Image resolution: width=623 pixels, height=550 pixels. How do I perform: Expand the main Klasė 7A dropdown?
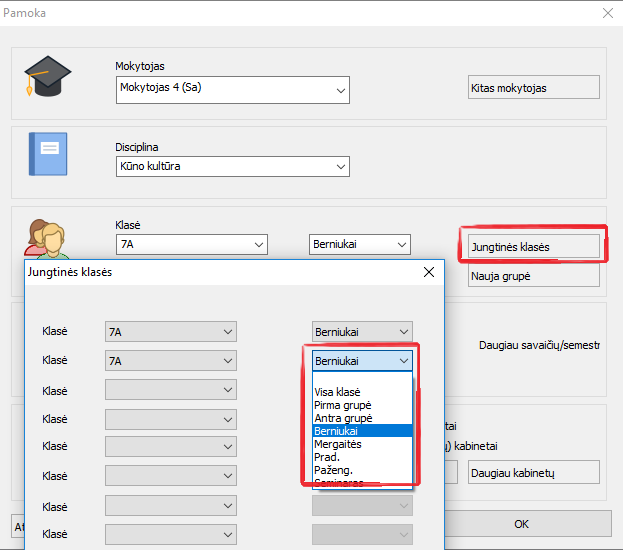point(192,244)
